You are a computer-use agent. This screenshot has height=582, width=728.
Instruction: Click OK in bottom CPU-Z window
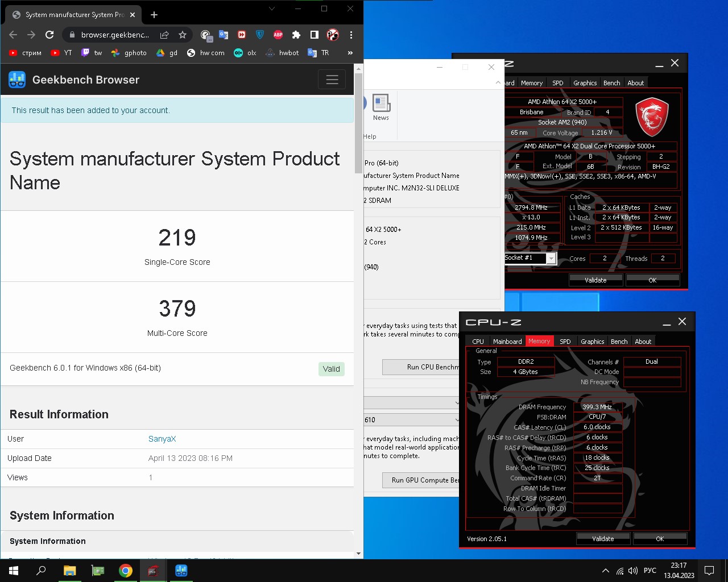pos(660,539)
